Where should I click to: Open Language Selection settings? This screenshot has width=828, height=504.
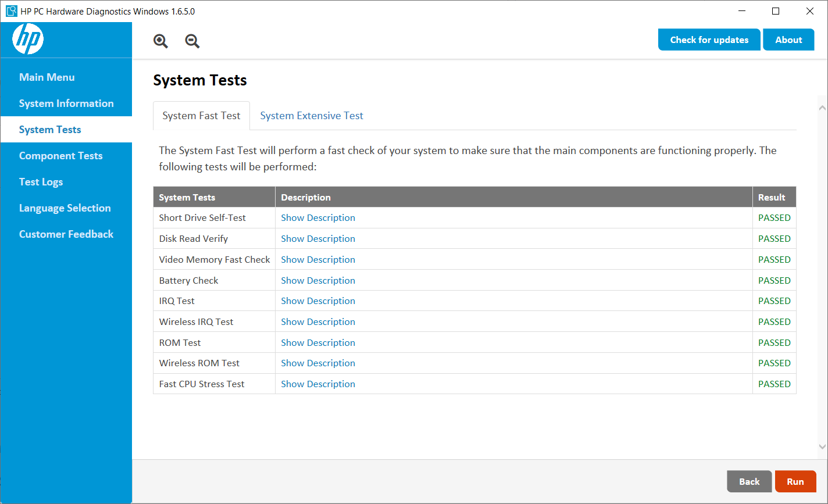point(65,208)
